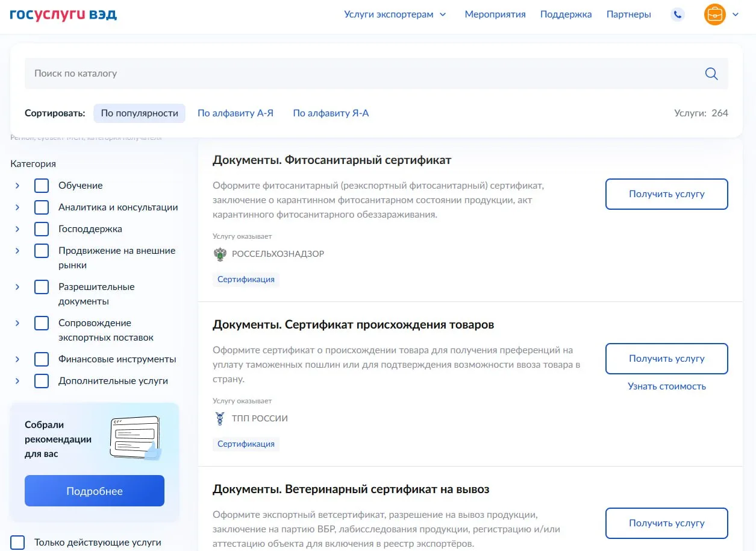Open Услуги экспортерам dropdown menu

pyautogui.click(x=395, y=14)
